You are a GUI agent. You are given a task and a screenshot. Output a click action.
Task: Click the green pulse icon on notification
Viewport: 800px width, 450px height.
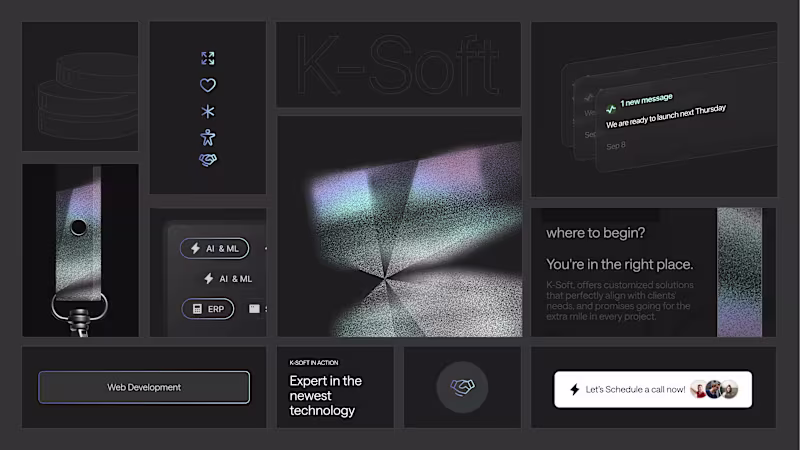click(611, 109)
